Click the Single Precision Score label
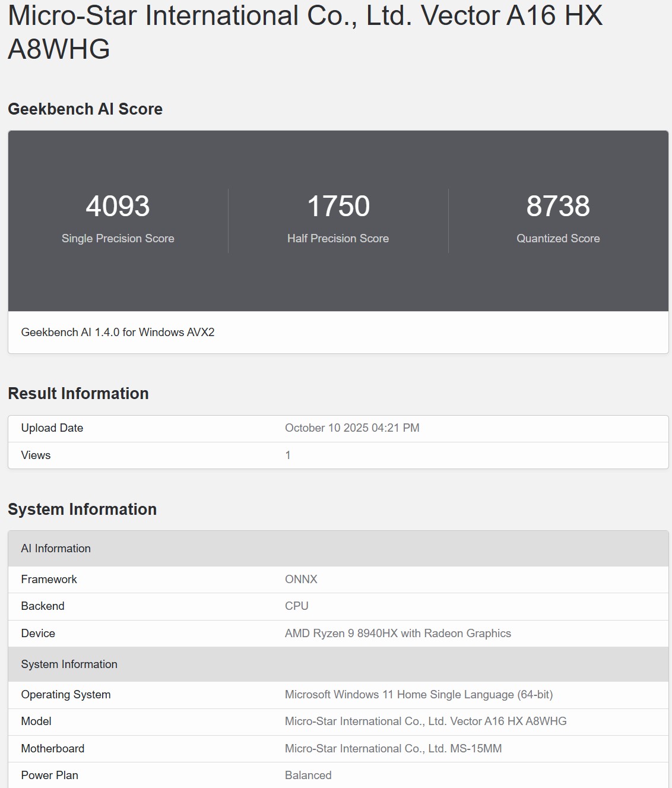 118,238
